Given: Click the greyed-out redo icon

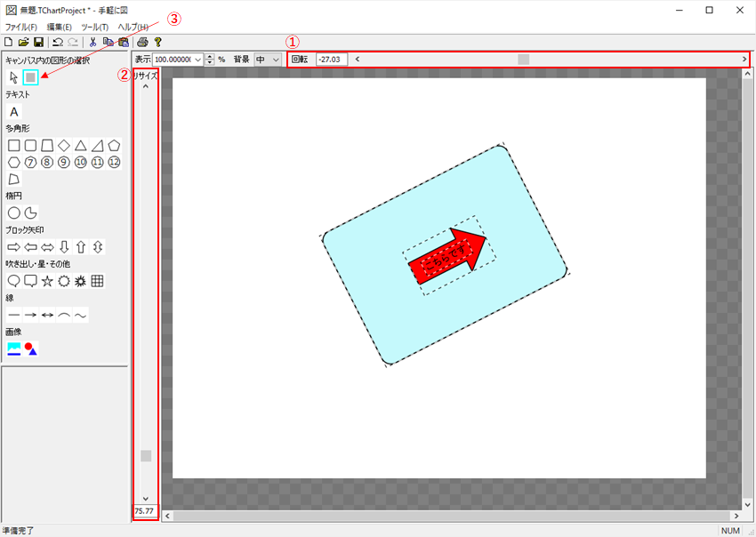Looking at the screenshot, I should pyautogui.click(x=73, y=42).
